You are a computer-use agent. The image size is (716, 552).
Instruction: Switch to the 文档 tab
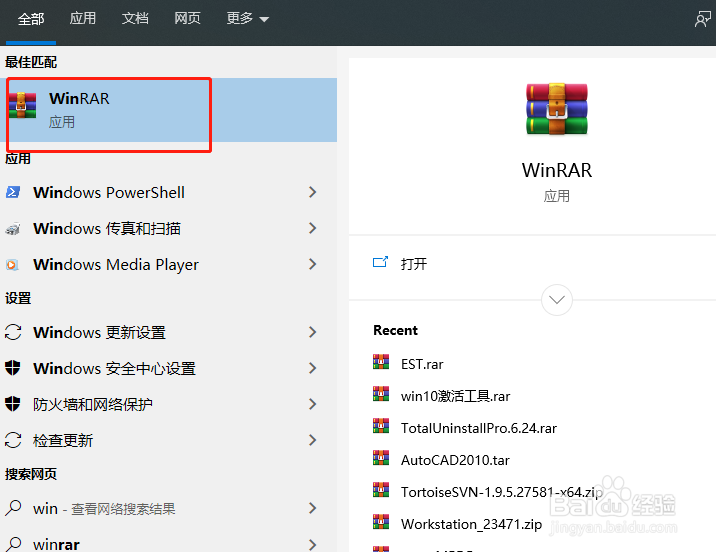coord(135,18)
